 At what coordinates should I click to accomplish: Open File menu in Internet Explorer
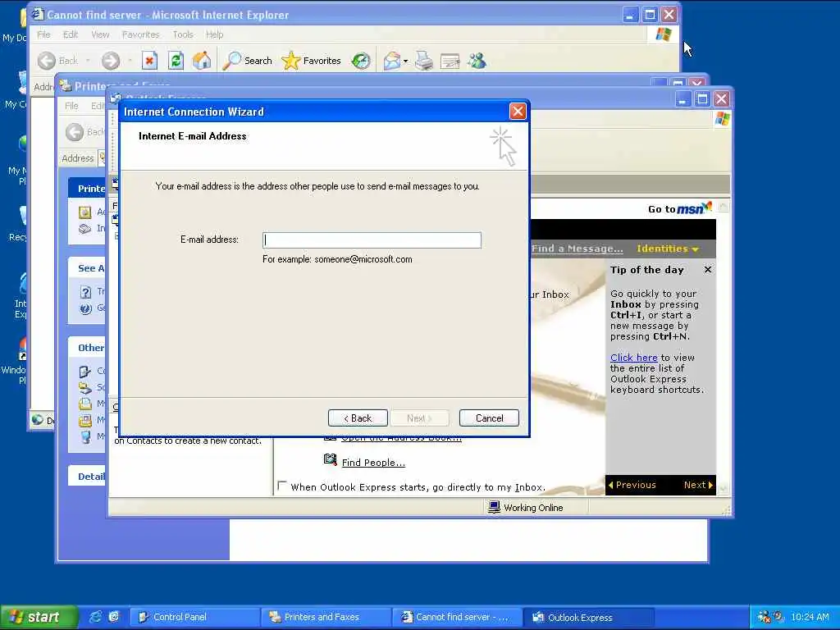pyautogui.click(x=43, y=34)
